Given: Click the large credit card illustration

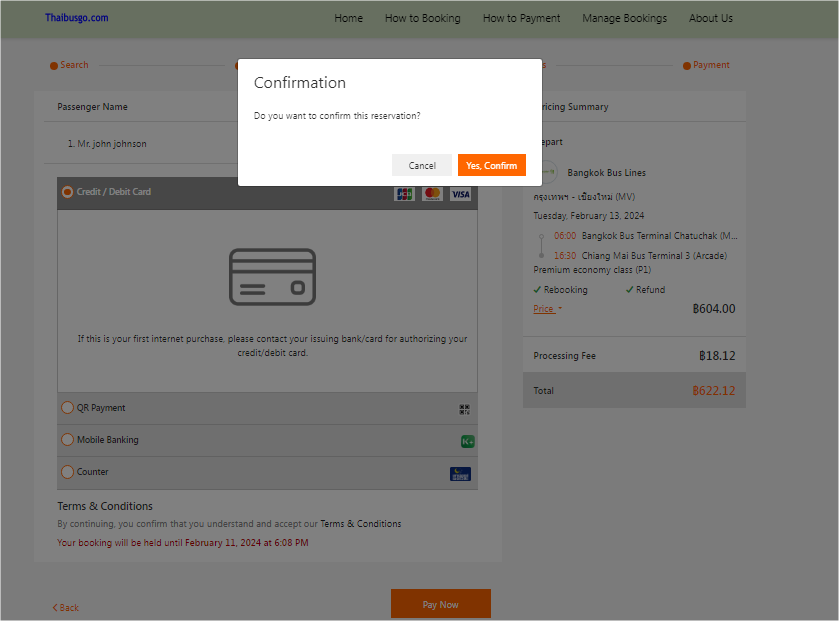Looking at the screenshot, I should 272,277.
